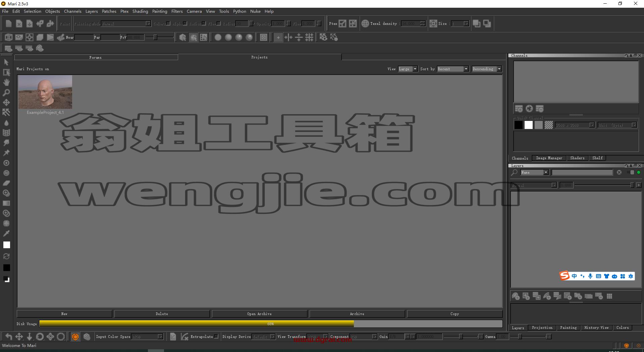644x352 pixels.
Task: Click the orange hexagon color management icon
Action: coord(75,337)
